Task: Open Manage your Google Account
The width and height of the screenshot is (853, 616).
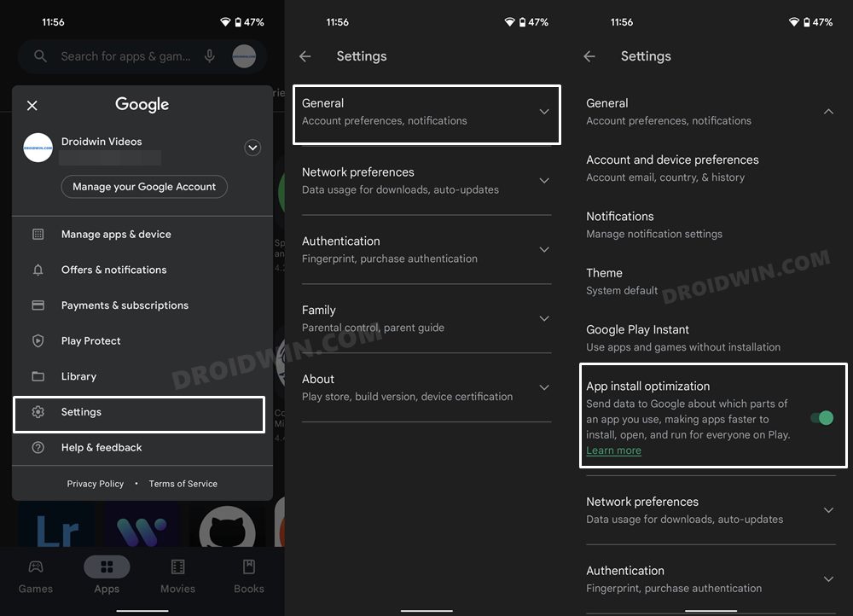Action: 143,186
